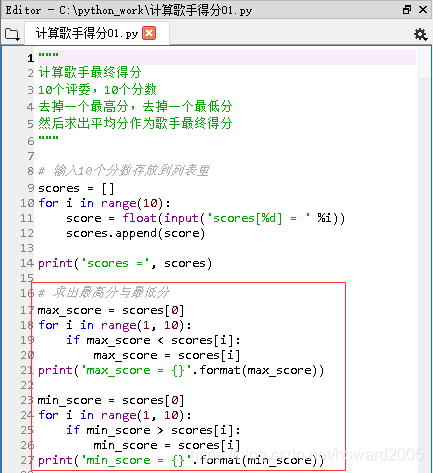This screenshot has height=473, width=433.
Task: Click the closing triple quotes on line 6
Action: 48,137
